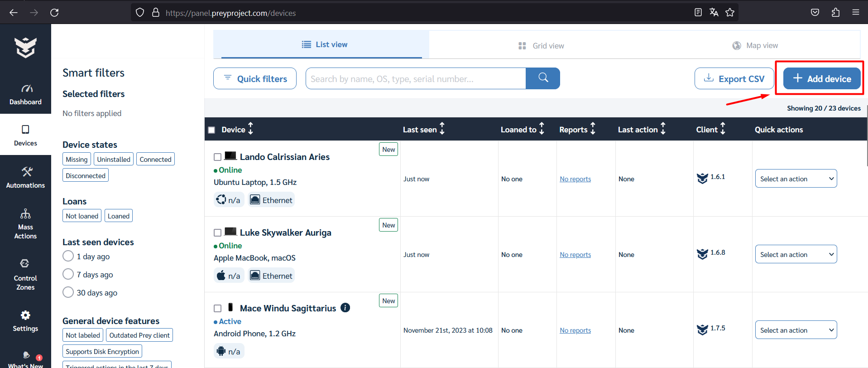Click the browser reload icon
The height and width of the screenshot is (368, 868).
coord(54,13)
